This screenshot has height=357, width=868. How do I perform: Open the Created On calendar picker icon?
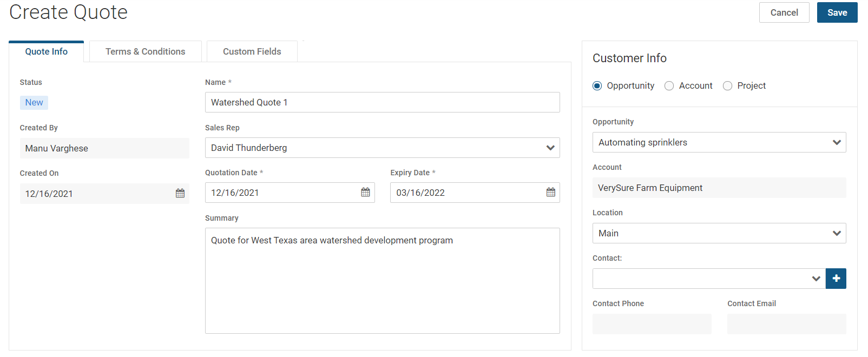coord(180,193)
